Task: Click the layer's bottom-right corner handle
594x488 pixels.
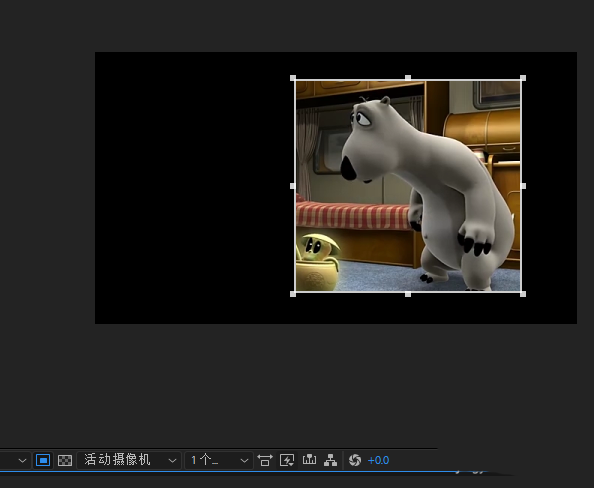Action: pyautogui.click(x=523, y=294)
